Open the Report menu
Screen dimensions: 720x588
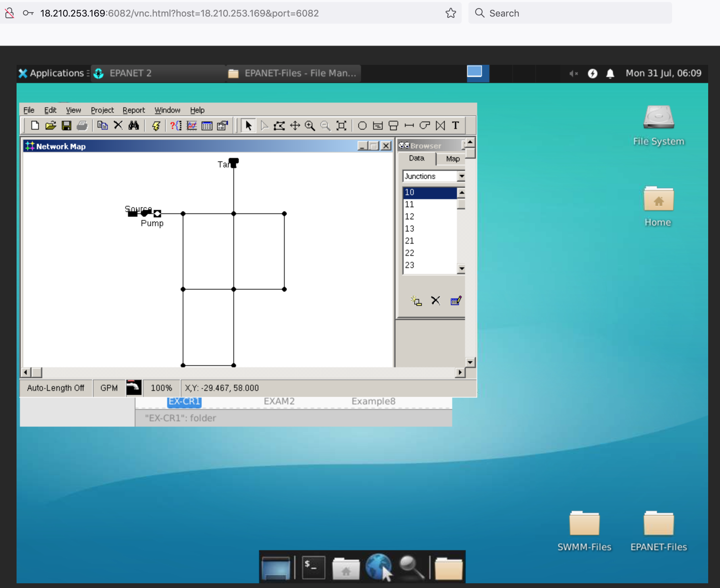[x=133, y=110]
